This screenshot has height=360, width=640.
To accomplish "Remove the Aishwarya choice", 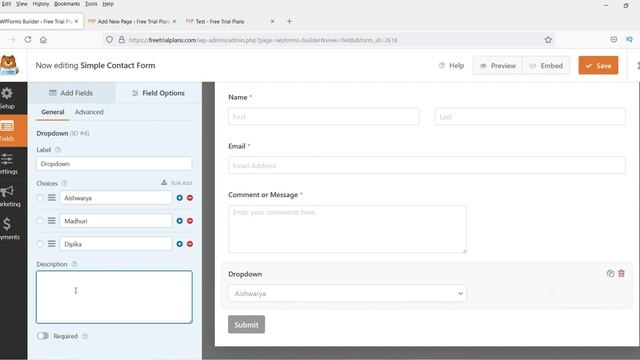I will tap(190, 198).
